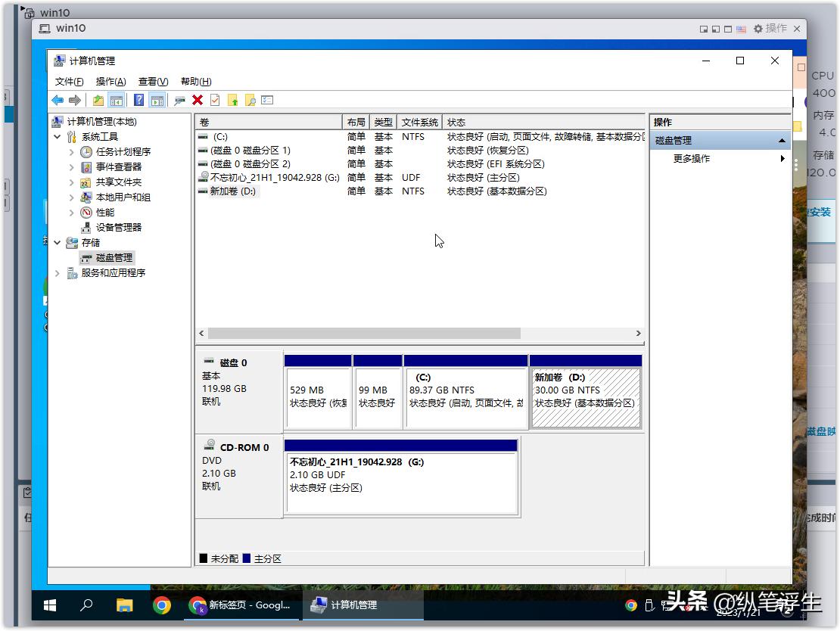Click the Forward navigation arrow in the toolbar
The height and width of the screenshot is (631, 840).
(74, 100)
